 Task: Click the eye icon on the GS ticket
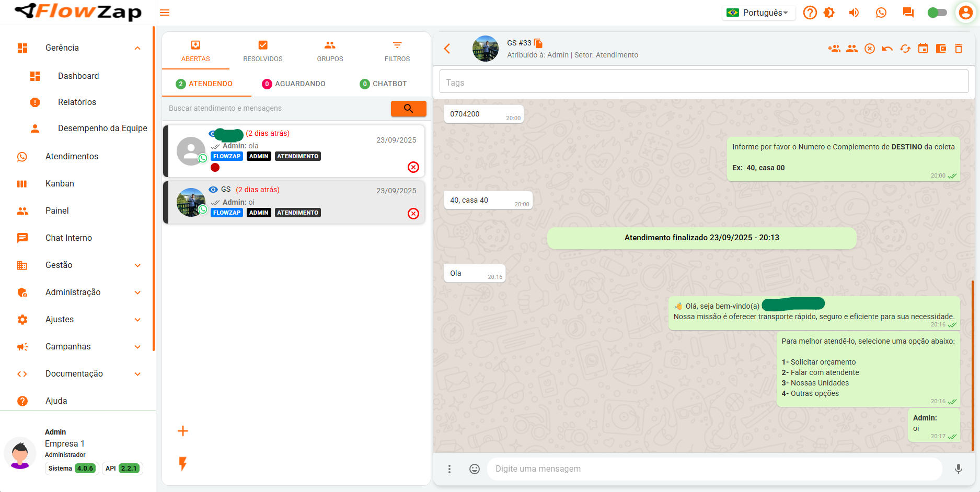[213, 190]
